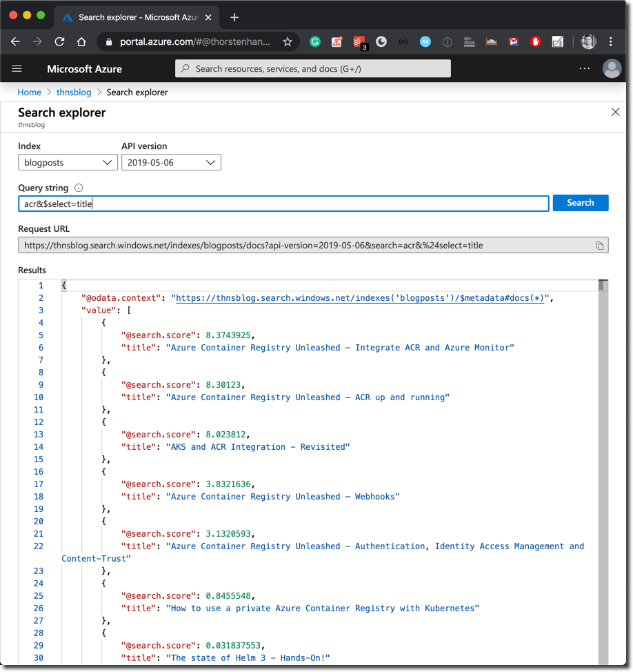Click the Azure account avatar
The height and width of the screenshot is (672, 633).
pyautogui.click(x=612, y=68)
